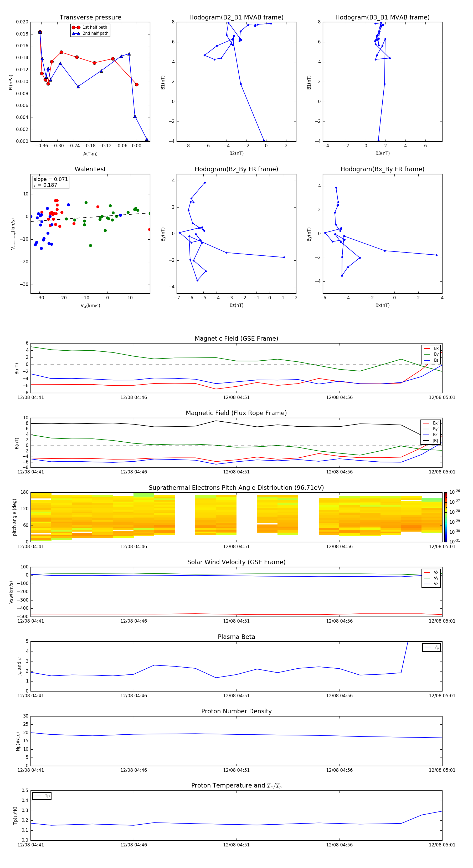The image size is (473, 868).
Task: Select the Bz' legend entry
Action: pyautogui.click(x=431, y=435)
